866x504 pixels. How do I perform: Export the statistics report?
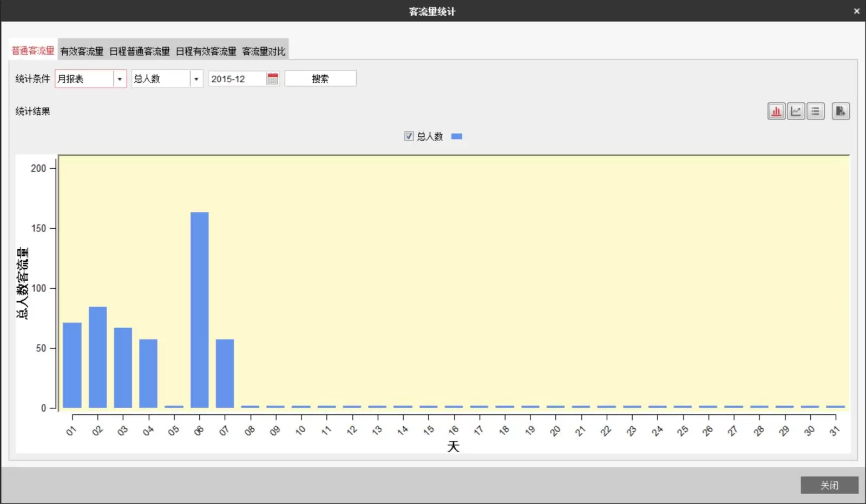tap(840, 111)
